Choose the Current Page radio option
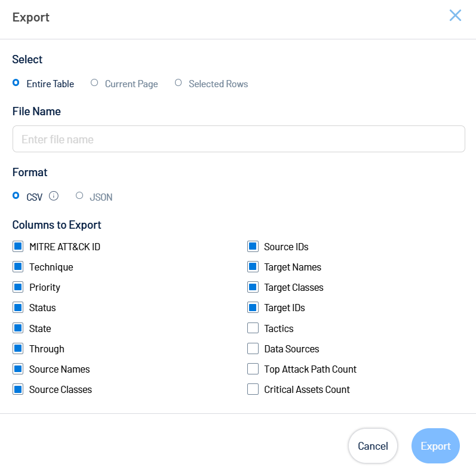Image resolution: width=476 pixels, height=470 pixels. pyautogui.click(x=94, y=83)
